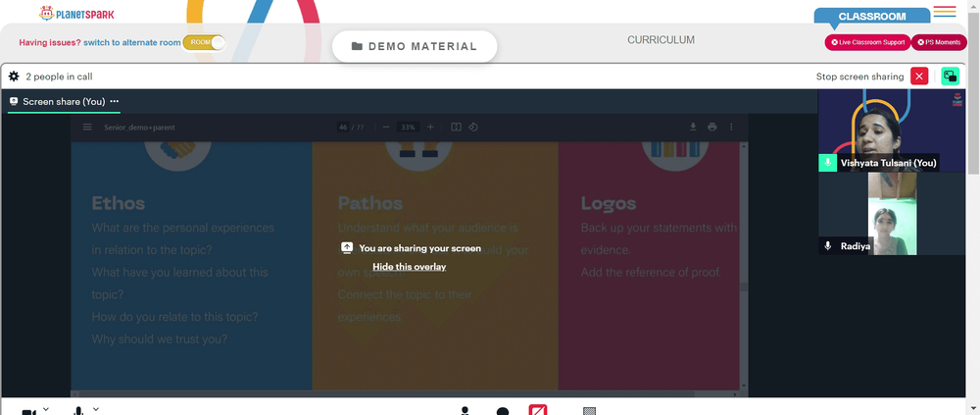Expand microphone options chevron
This screenshot has width=980, height=415.
[x=96, y=409]
